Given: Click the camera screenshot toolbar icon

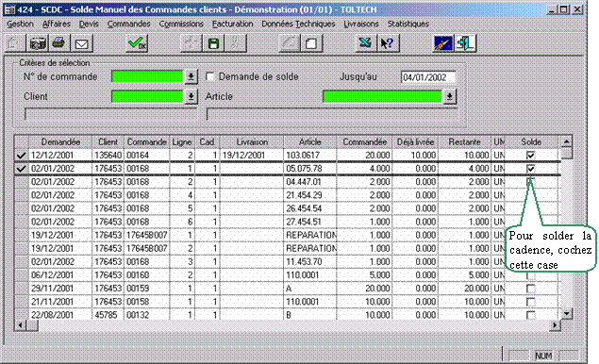Looking at the screenshot, I should pyautogui.click(x=38, y=43).
